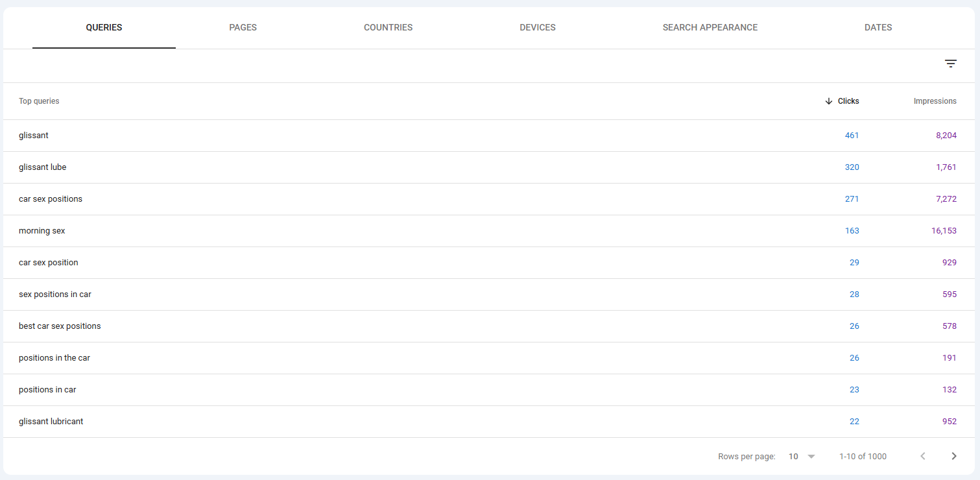Go to the previous page of results
Viewport: 980px width, 480px height.
pos(922,456)
